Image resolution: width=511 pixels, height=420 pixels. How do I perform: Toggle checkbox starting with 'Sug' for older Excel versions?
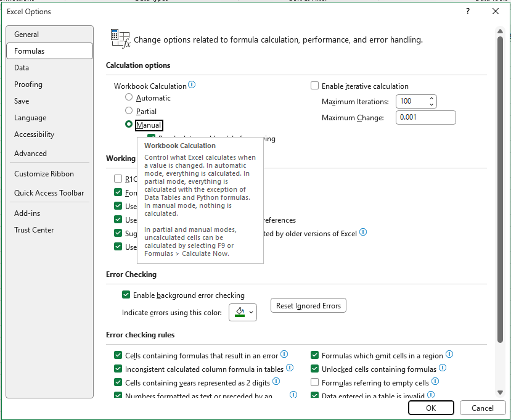pyautogui.click(x=118, y=233)
